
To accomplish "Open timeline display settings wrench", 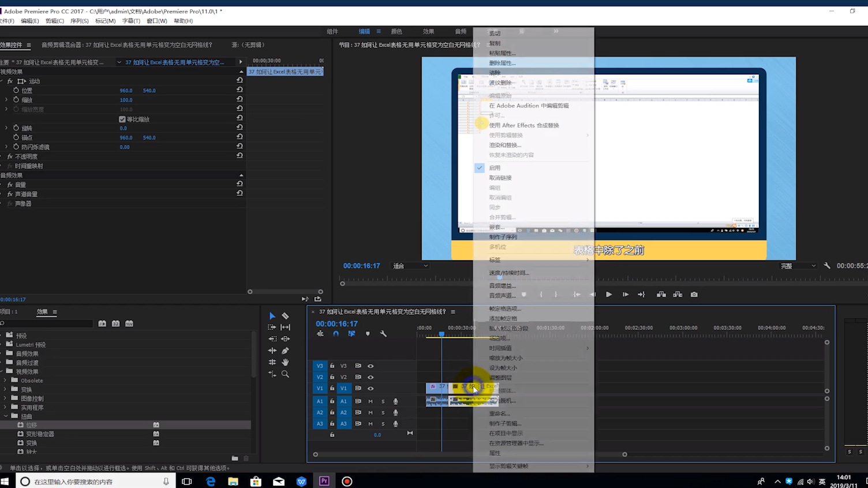I will 383,334.
